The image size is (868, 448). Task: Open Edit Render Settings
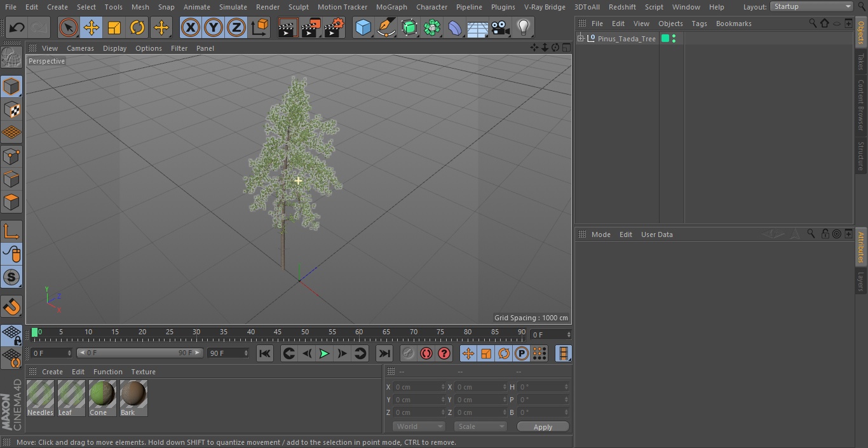(x=334, y=27)
